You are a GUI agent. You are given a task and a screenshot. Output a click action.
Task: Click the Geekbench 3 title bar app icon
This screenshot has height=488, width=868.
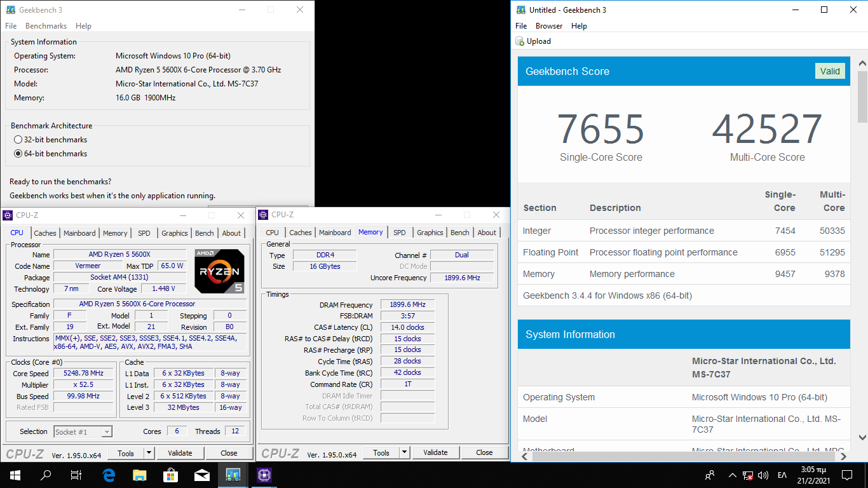click(x=11, y=10)
